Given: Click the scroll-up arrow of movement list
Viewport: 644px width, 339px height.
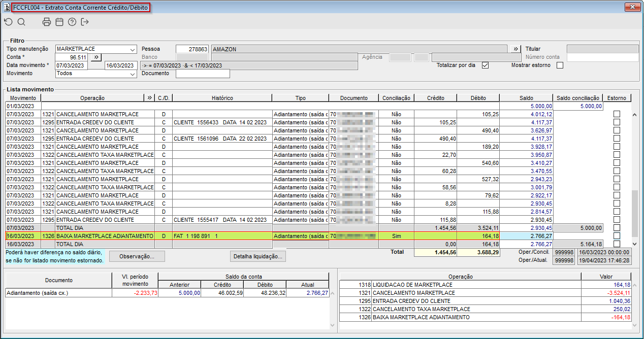Looking at the screenshot, I should pyautogui.click(x=635, y=115).
